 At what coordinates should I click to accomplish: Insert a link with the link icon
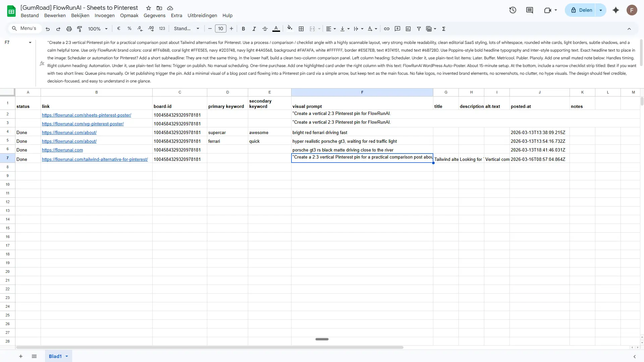click(x=386, y=29)
